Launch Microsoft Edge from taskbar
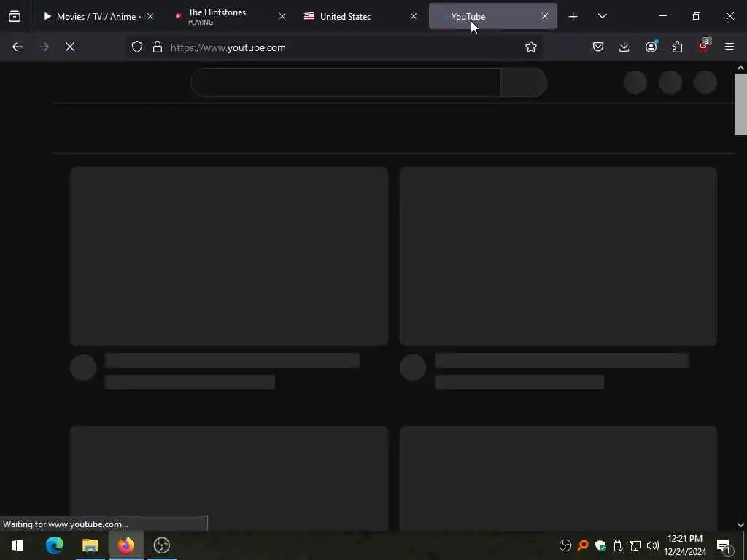747x560 pixels. 54,545
